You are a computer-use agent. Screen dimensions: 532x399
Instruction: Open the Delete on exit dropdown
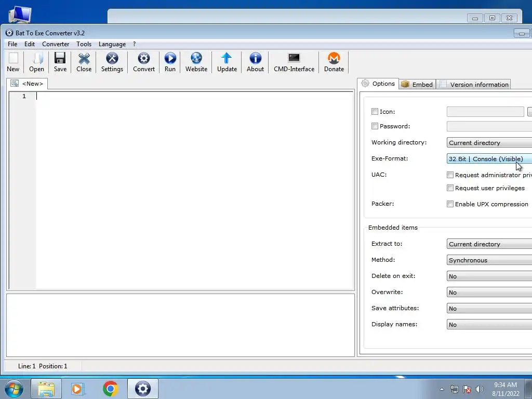click(x=489, y=276)
